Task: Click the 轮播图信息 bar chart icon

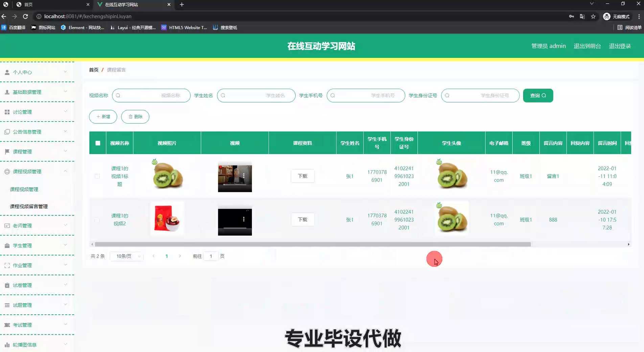Action: tap(7, 345)
